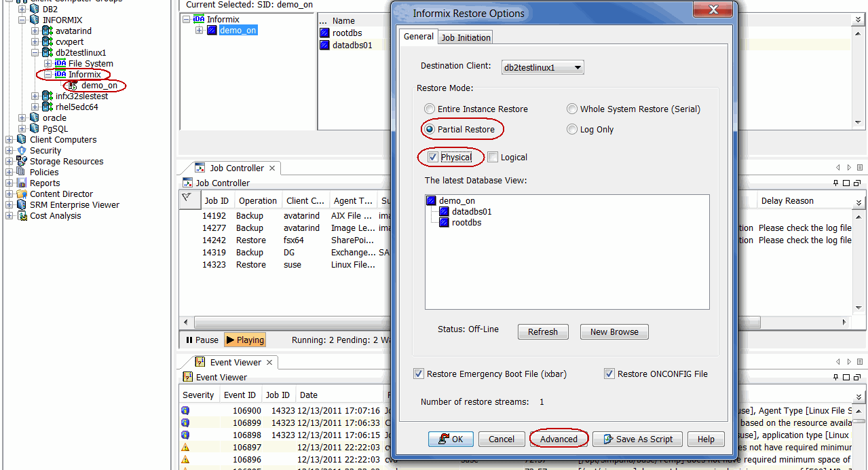This screenshot has height=470, width=868.
Task: Expand the rhel5edc64 client node
Action: (x=35, y=107)
